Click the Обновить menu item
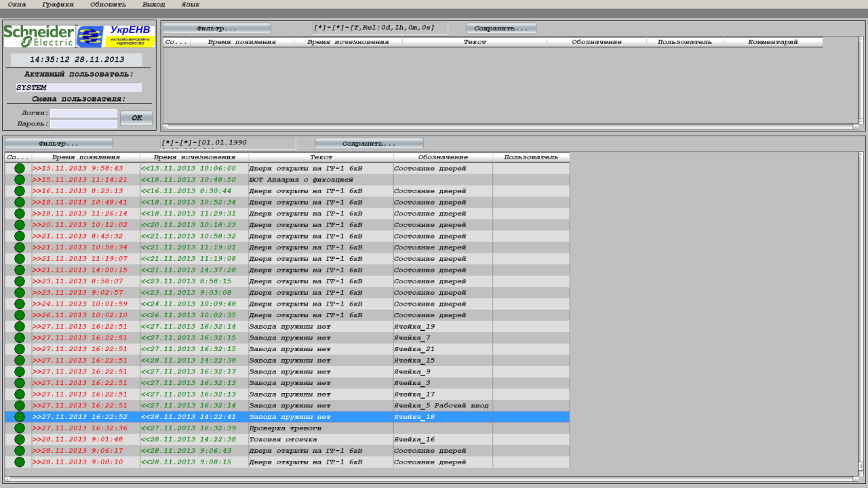This screenshot has width=868, height=488. click(x=108, y=4)
